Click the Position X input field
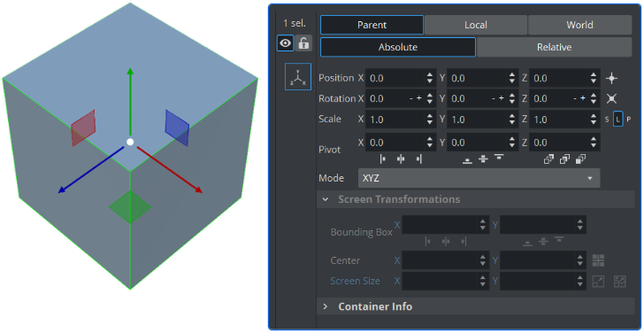The width and height of the screenshot is (644, 333). [395, 78]
